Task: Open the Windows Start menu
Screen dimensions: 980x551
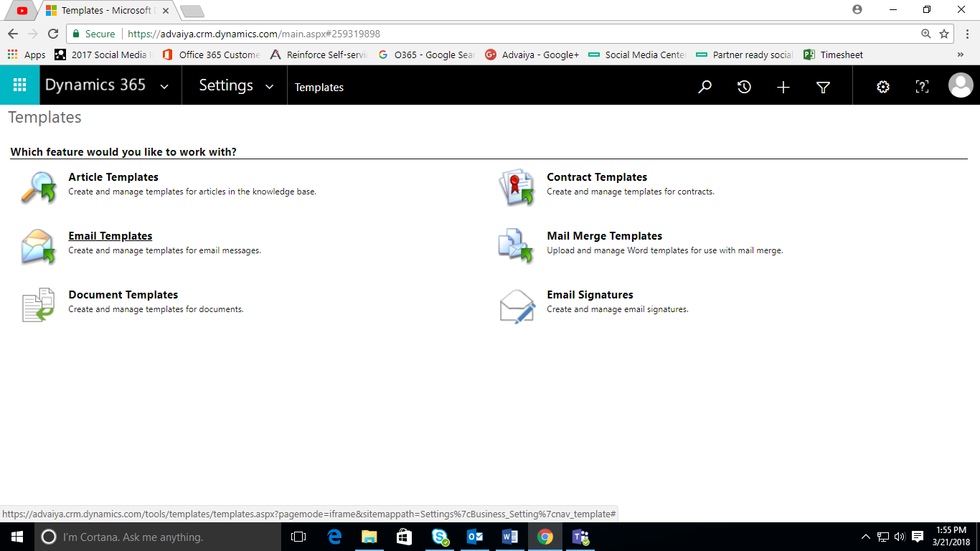Action: tap(17, 537)
